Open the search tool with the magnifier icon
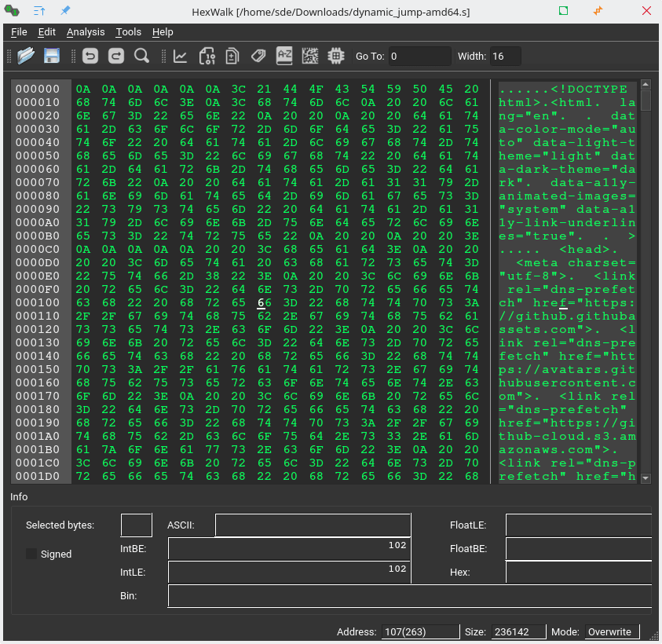662x644 pixels. (x=141, y=56)
